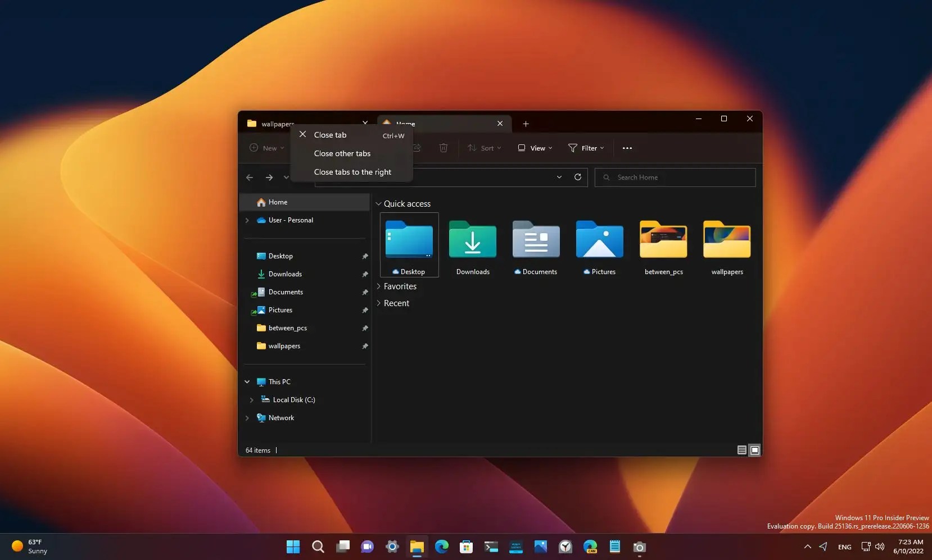Viewport: 932px width, 560px height.
Task: Click the Back navigation arrow
Action: click(x=250, y=177)
